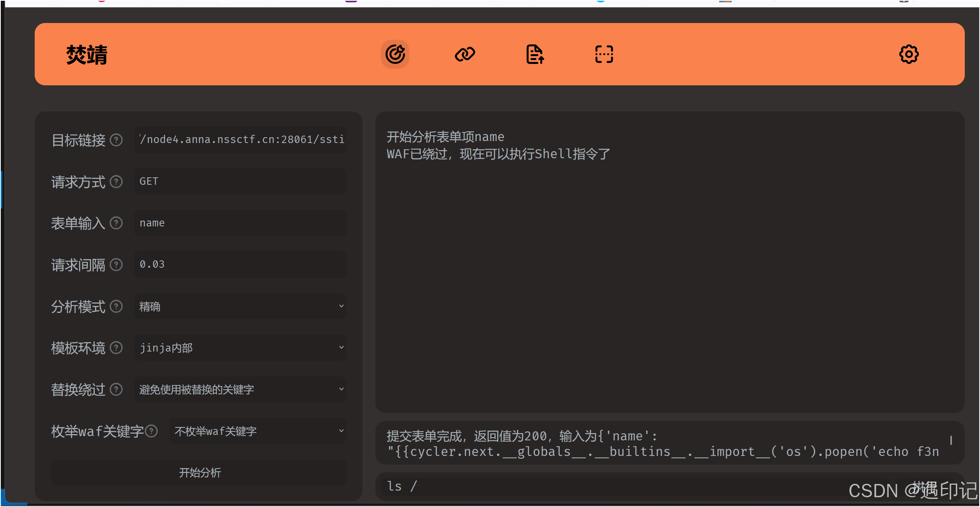Click the help icon beside 枚举waf关键字
980x507 pixels.
point(151,431)
